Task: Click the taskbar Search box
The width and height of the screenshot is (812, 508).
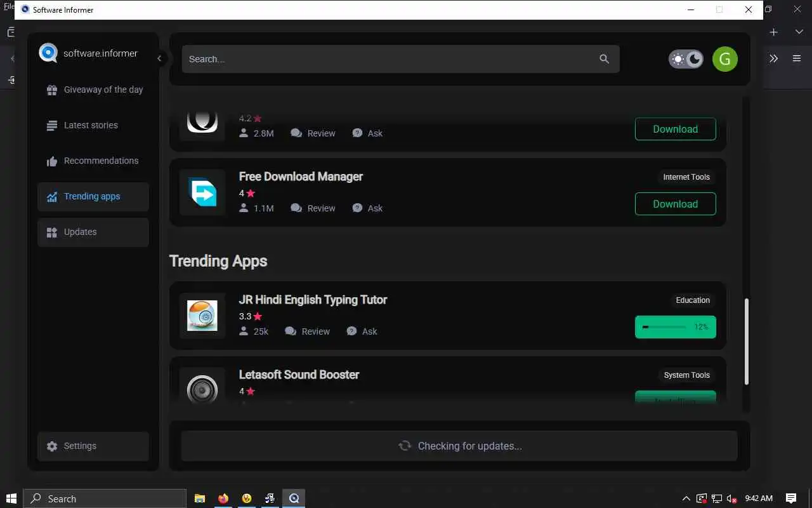Action: tap(105, 498)
